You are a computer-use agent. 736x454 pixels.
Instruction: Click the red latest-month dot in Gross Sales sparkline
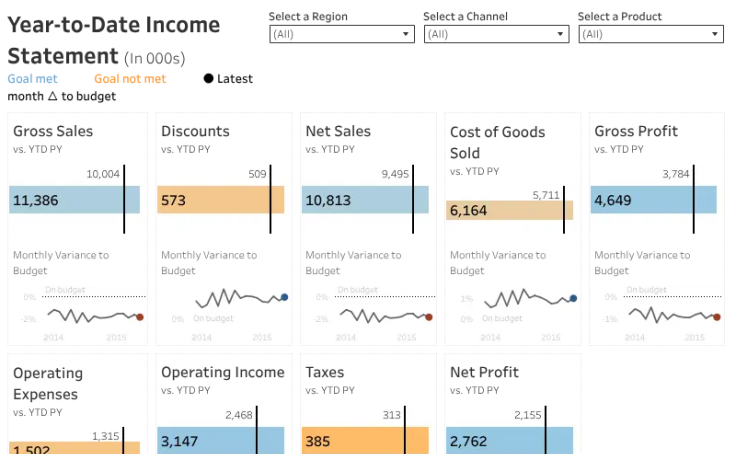click(x=140, y=317)
